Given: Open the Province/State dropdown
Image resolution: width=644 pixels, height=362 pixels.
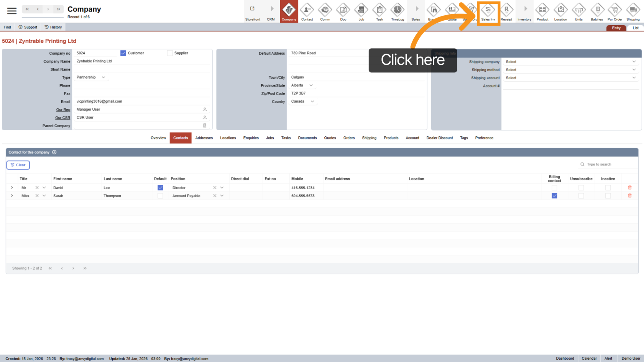Looking at the screenshot, I should pos(311,85).
